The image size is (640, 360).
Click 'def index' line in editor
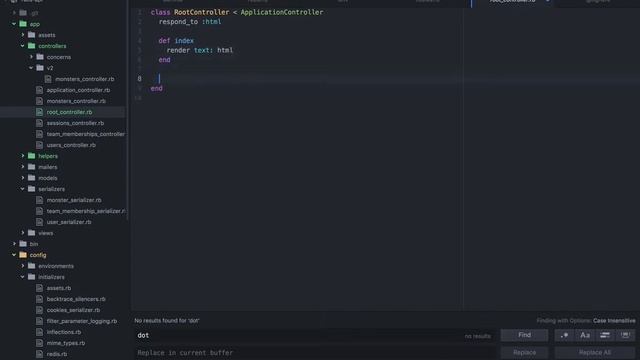(176, 41)
